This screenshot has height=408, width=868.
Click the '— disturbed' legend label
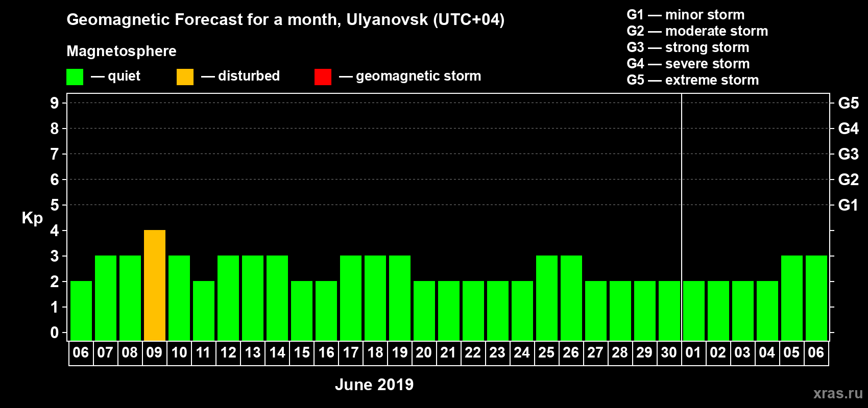point(240,76)
